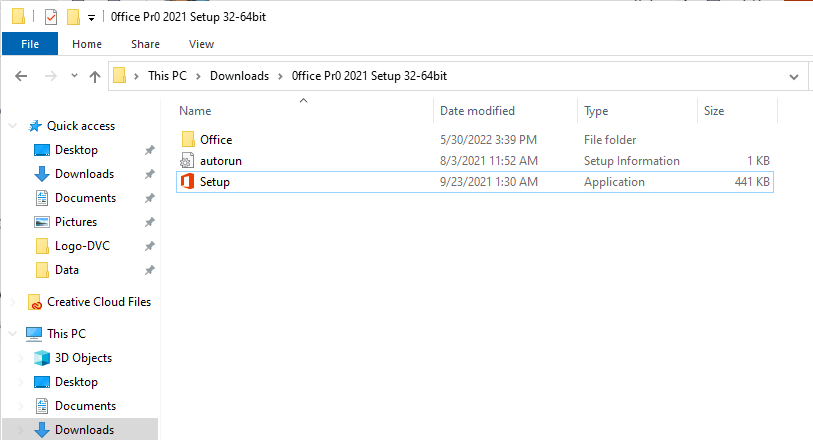Click the Back navigation arrow
Screen dimensions: 813x440
[21, 76]
